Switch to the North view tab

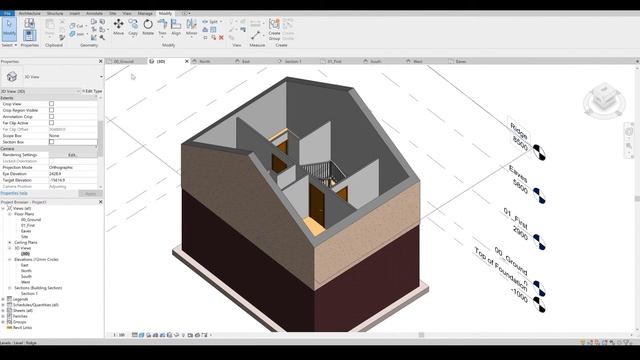(x=205, y=61)
